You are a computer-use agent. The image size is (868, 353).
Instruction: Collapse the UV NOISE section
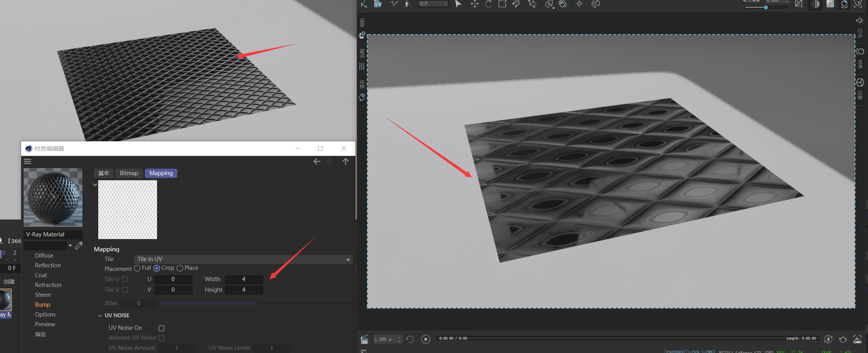[x=100, y=315]
